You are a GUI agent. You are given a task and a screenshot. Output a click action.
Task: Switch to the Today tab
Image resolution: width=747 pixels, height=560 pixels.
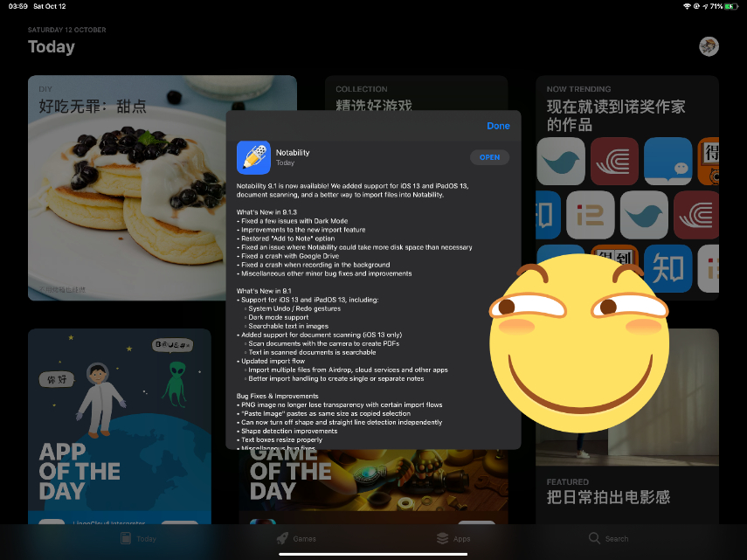(x=138, y=538)
